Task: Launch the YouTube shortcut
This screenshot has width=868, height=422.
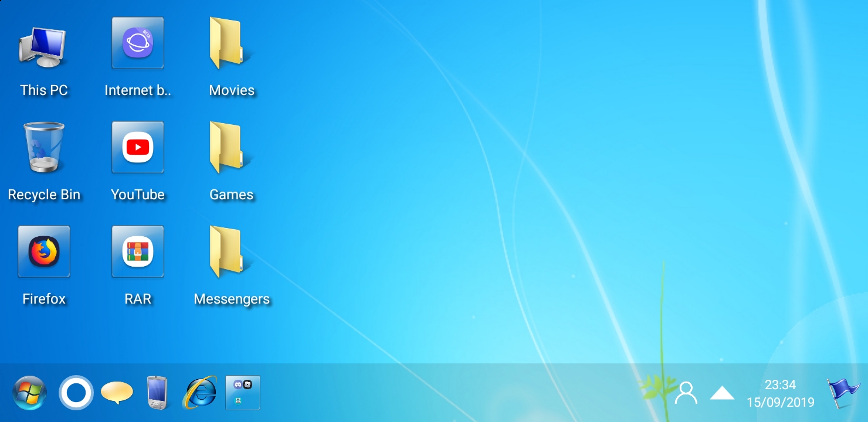Action: [138, 147]
